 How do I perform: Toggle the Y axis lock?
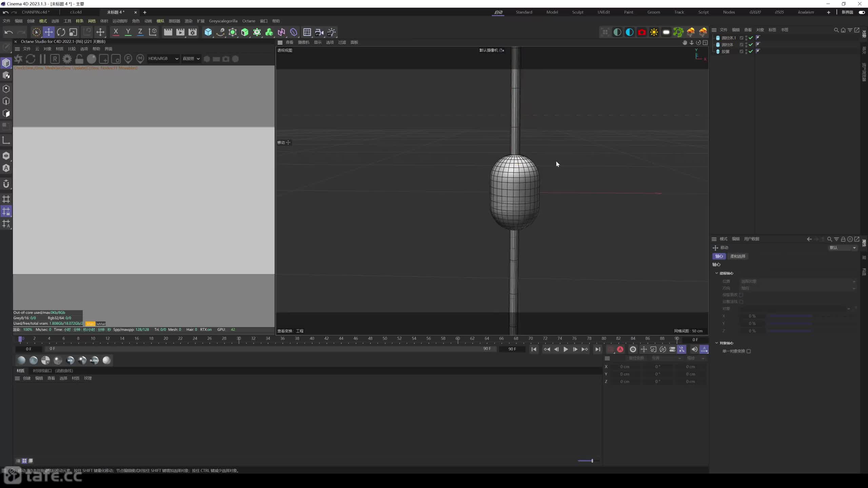tap(128, 32)
